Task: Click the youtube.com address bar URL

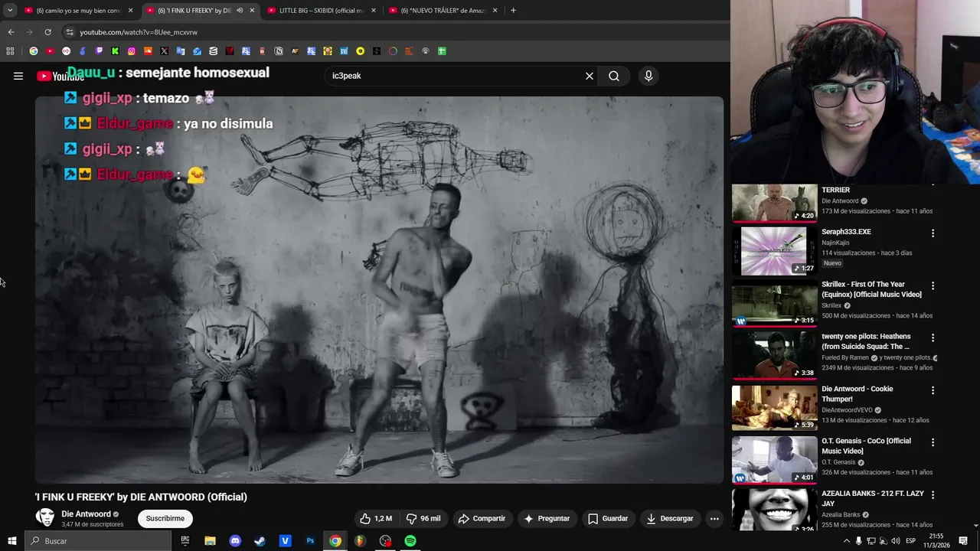Action: pyautogui.click(x=139, y=32)
